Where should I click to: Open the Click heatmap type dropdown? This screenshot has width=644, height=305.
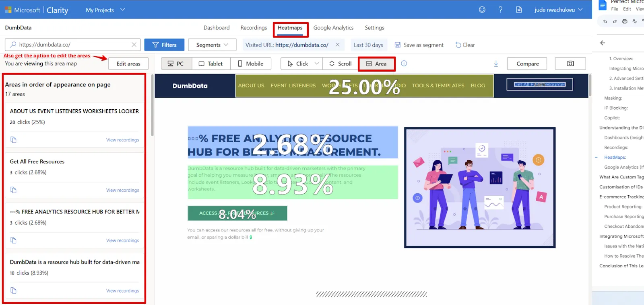(317, 63)
